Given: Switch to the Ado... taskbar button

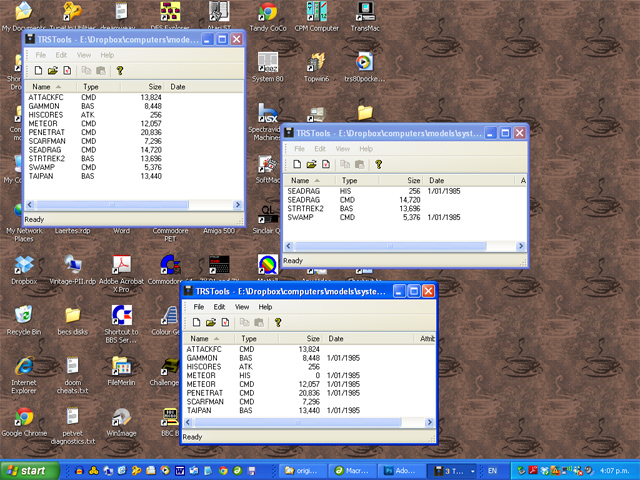Looking at the screenshot, I should click(x=400, y=471).
